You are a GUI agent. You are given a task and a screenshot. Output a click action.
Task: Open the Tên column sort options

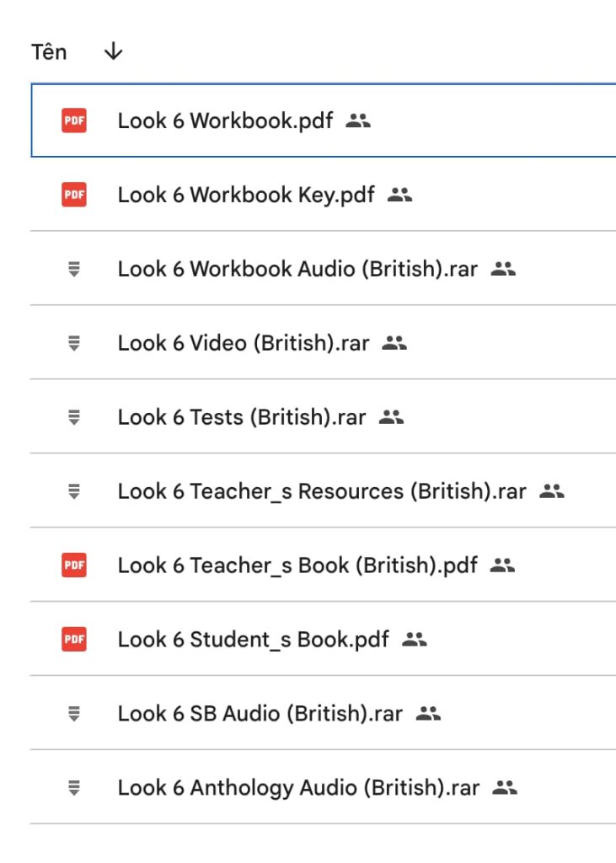[x=48, y=51]
